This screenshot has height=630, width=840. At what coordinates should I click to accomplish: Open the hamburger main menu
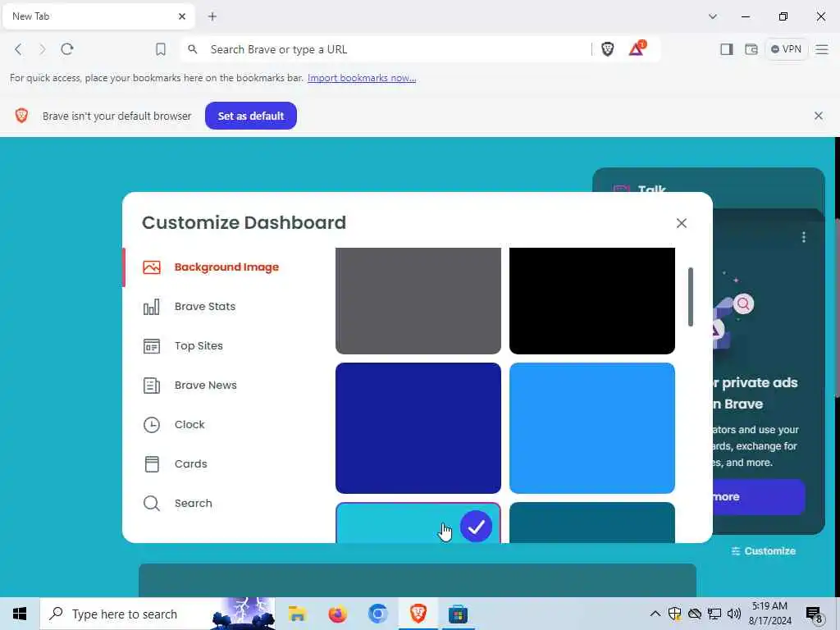(822, 49)
